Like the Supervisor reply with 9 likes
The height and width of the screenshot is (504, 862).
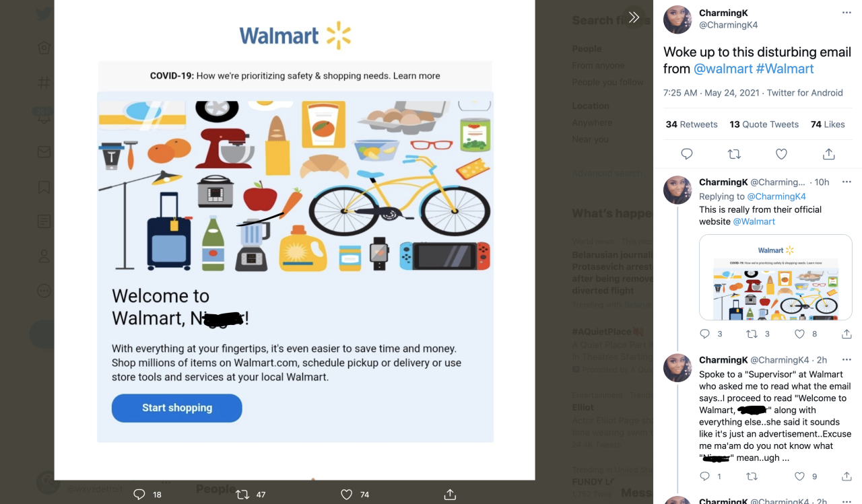pyautogui.click(x=799, y=476)
